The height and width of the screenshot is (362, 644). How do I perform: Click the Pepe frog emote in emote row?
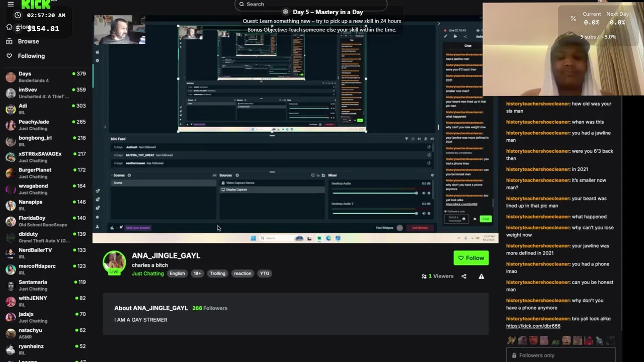(x=555, y=341)
